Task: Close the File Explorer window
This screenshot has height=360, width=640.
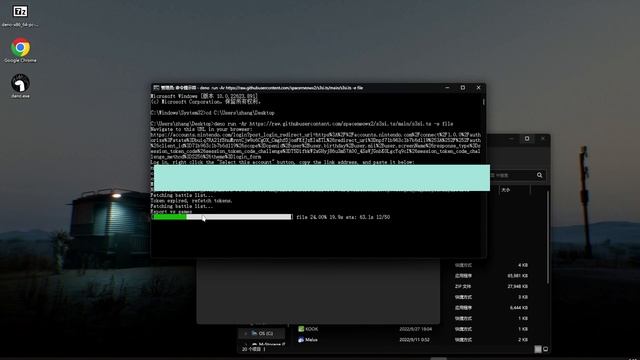Action: point(542,139)
